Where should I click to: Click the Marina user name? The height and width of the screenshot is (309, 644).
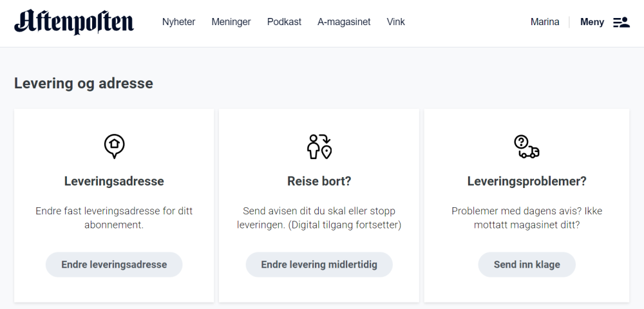pyautogui.click(x=545, y=22)
